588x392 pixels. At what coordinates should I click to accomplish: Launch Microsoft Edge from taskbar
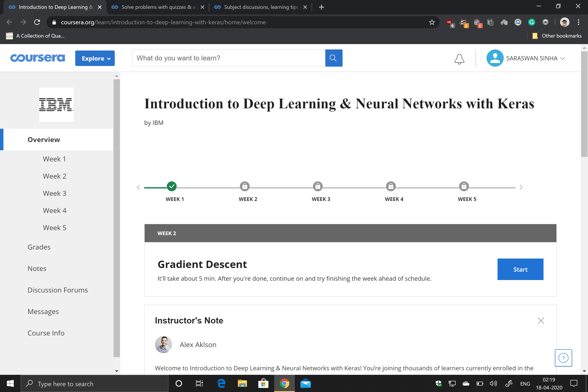coord(221,383)
